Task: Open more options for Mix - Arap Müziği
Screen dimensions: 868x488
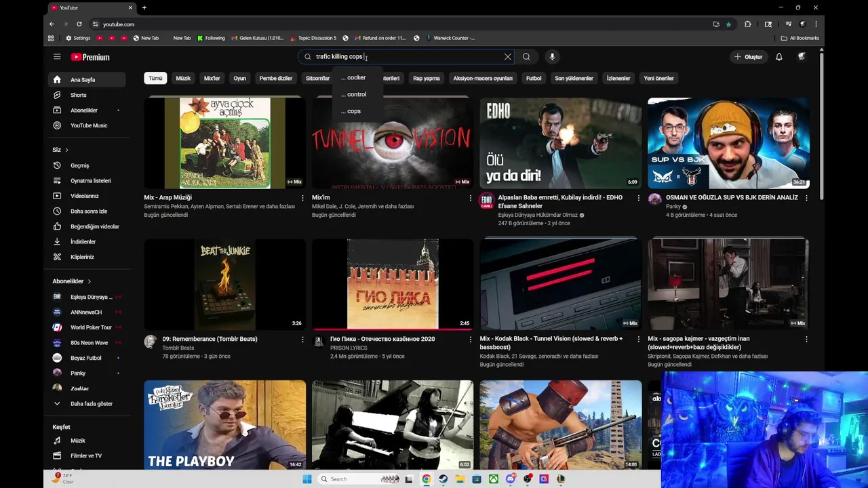Action: point(302,198)
